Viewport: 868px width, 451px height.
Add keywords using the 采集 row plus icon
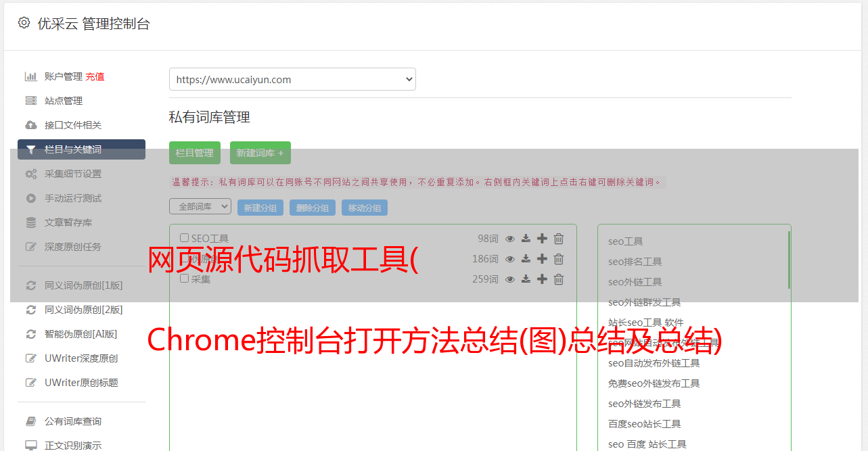point(542,279)
